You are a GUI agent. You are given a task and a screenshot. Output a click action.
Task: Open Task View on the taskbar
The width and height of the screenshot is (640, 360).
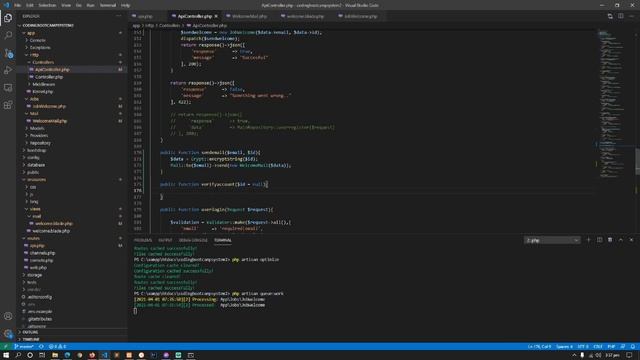[x=42, y=356]
